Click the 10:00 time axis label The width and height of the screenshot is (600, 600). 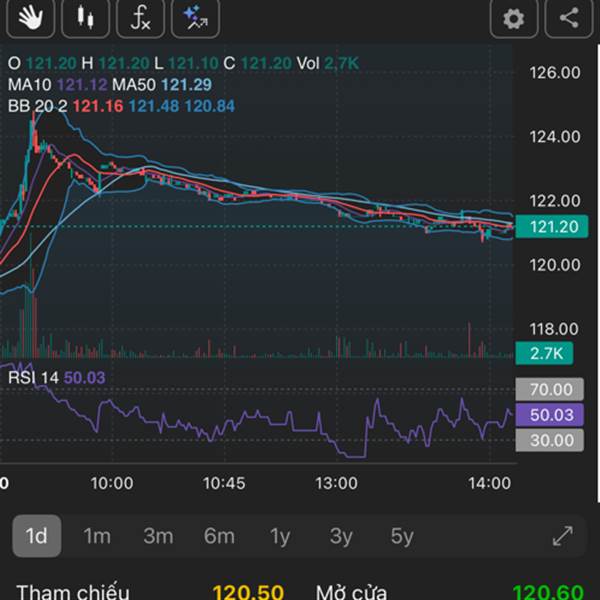pos(112,483)
